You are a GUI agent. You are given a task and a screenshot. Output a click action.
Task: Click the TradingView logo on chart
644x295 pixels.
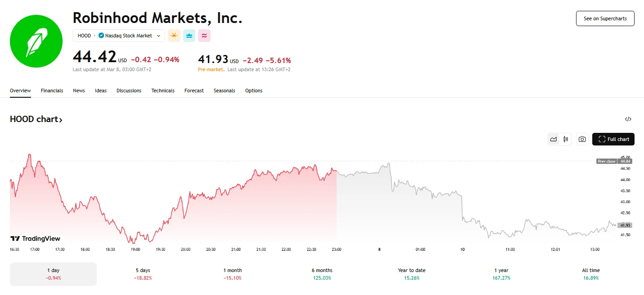[36, 239]
